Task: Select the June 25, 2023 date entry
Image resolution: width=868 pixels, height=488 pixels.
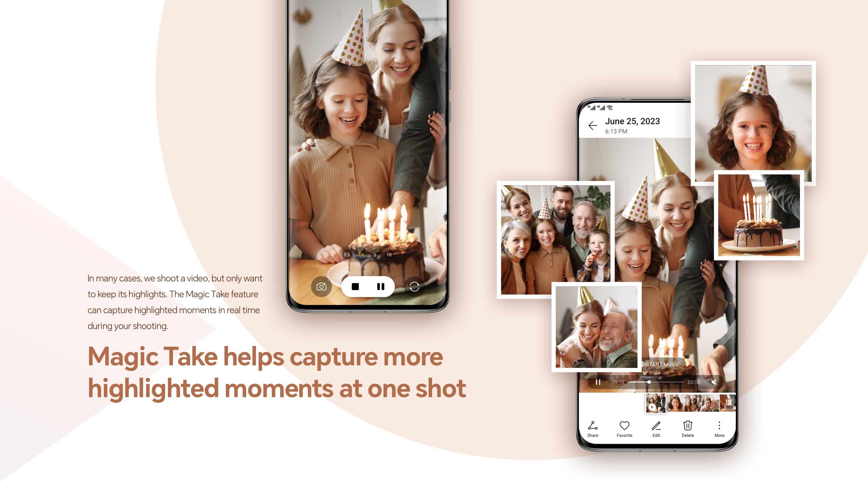Action: point(634,122)
